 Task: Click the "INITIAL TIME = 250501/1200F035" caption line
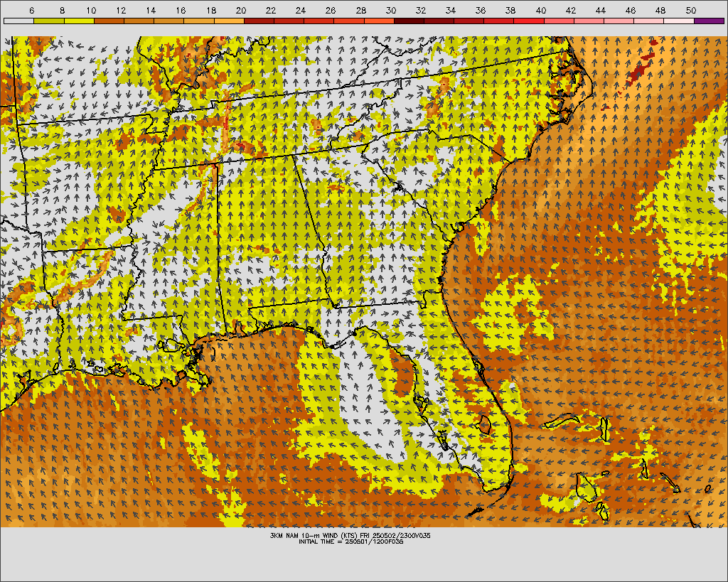click(x=350, y=541)
